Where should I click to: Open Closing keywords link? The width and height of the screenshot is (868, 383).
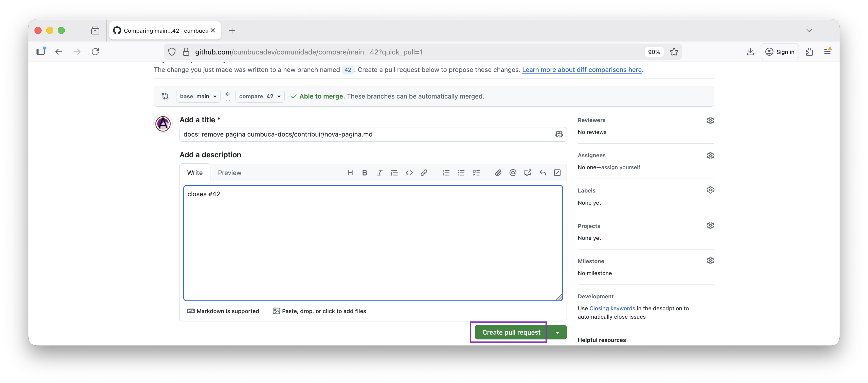(612, 308)
